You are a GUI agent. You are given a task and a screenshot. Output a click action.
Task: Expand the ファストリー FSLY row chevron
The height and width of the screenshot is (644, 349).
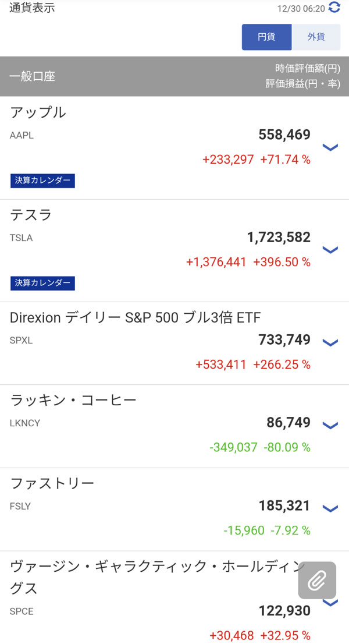pyautogui.click(x=330, y=509)
